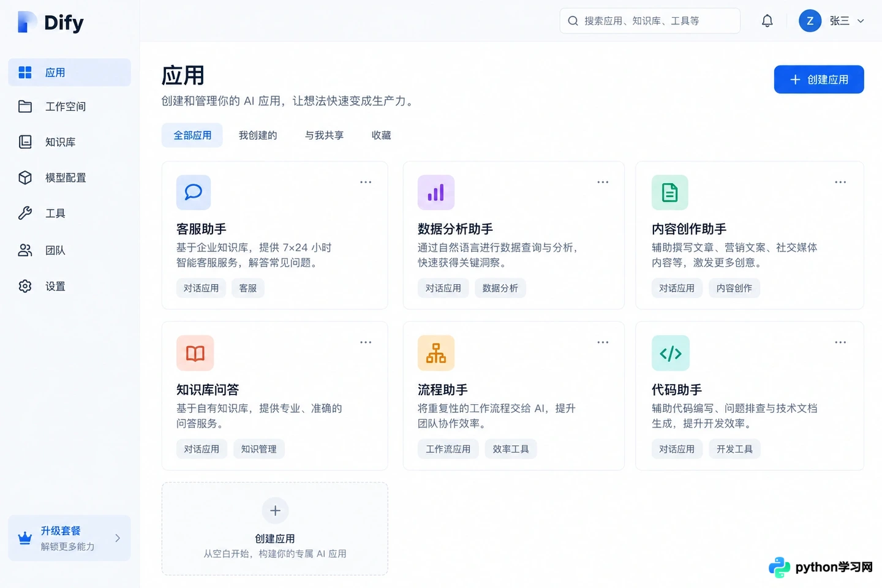Screen dimensions: 882x588
Task: Click the 代码助手 code brackets icon
Action: [671, 353]
